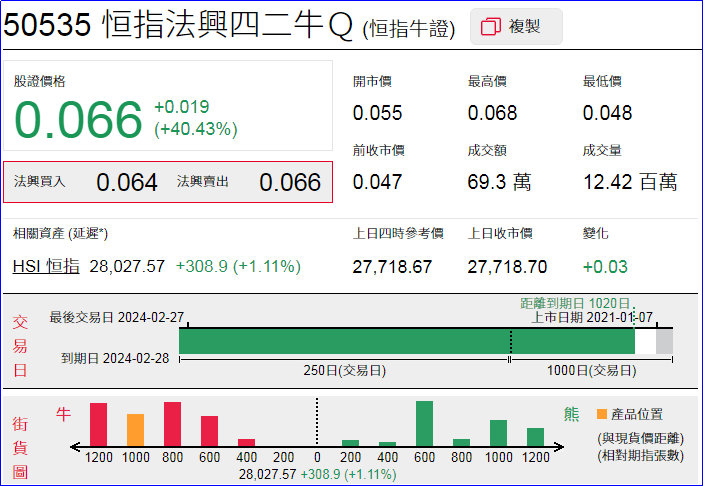The height and width of the screenshot is (486, 704).
Task: Click the copy icon beside 複製
Action: click(490, 27)
